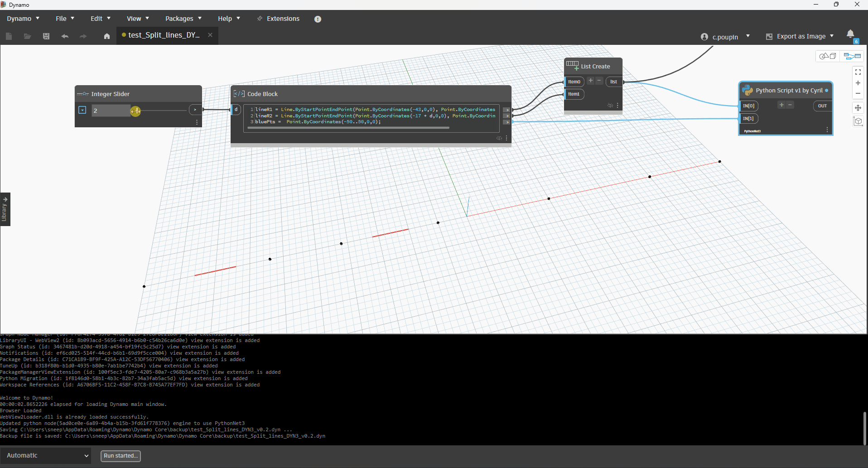Open Extensions menu
This screenshot has width=868, height=468.
pyautogui.click(x=278, y=19)
